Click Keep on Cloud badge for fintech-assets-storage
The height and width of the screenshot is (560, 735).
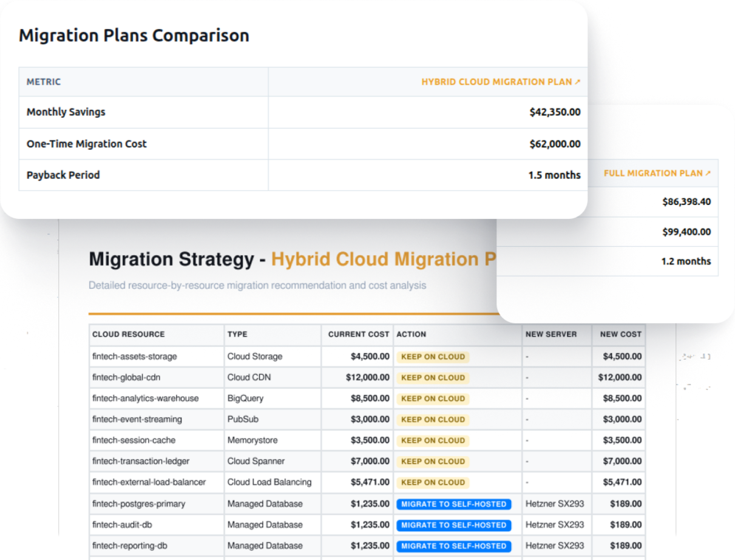point(433,357)
